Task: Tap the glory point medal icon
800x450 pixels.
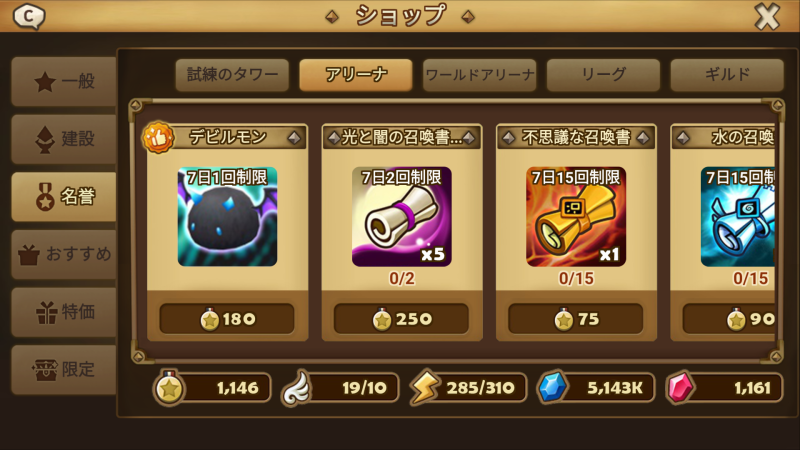Action: coord(169,387)
